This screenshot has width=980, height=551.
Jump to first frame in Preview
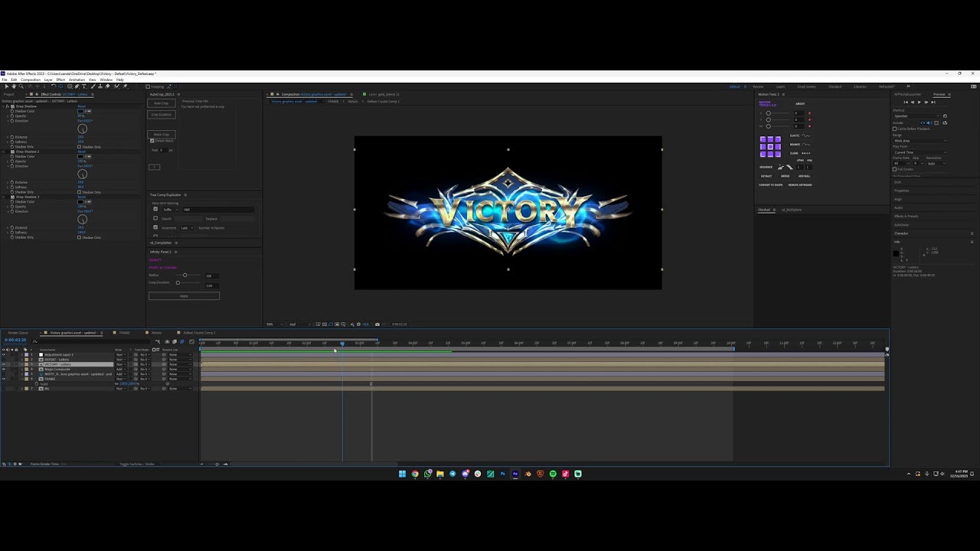[906, 103]
